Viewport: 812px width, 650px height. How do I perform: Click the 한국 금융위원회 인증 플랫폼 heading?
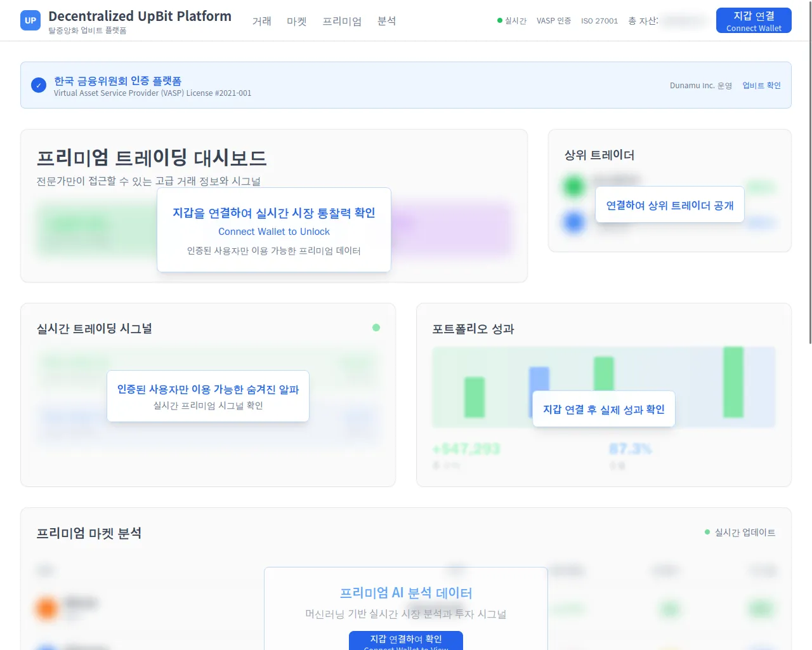(x=117, y=81)
